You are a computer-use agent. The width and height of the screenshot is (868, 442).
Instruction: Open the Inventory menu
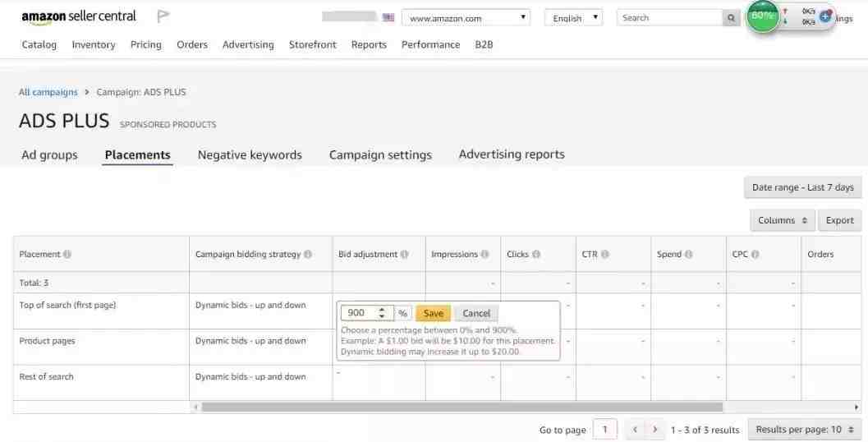point(94,45)
